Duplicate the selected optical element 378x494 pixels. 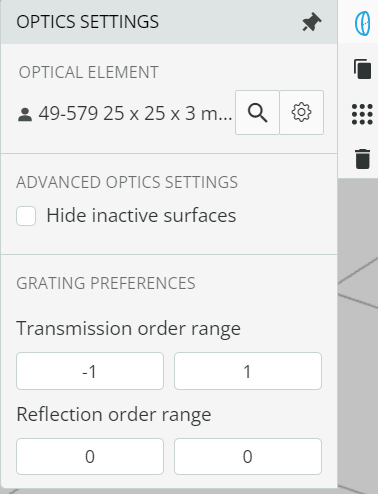pyautogui.click(x=362, y=69)
